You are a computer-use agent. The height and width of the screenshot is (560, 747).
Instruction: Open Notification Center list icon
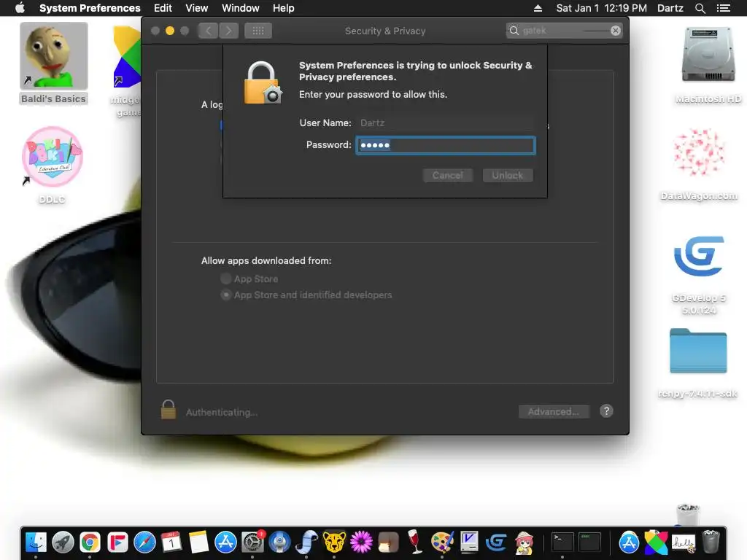coord(723,8)
